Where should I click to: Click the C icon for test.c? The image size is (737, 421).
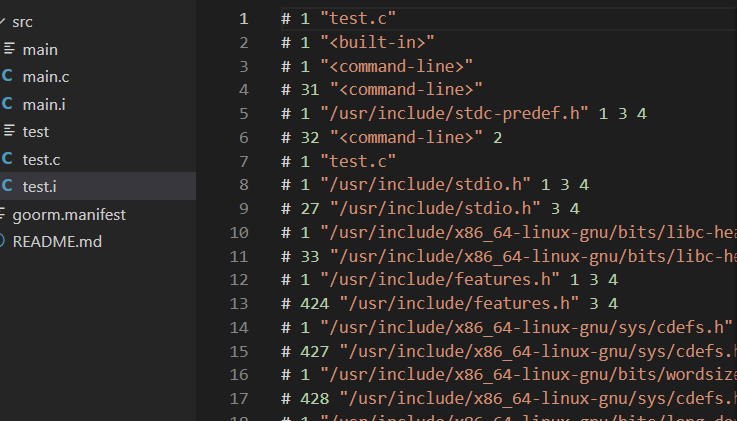pos(8,159)
